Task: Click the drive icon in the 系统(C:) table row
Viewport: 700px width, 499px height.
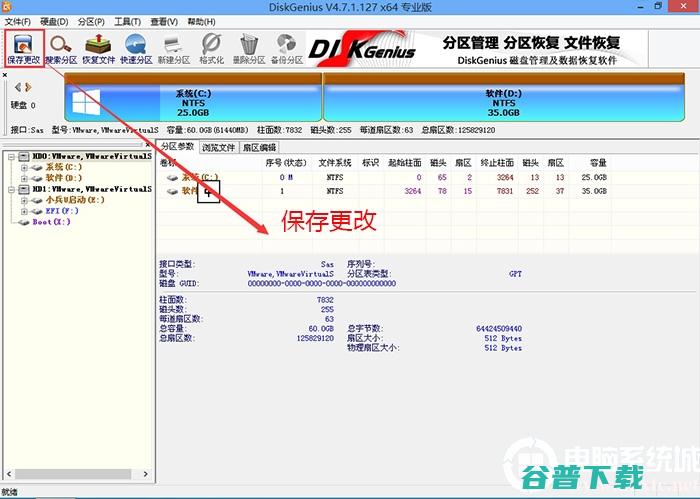Action: click(172, 178)
